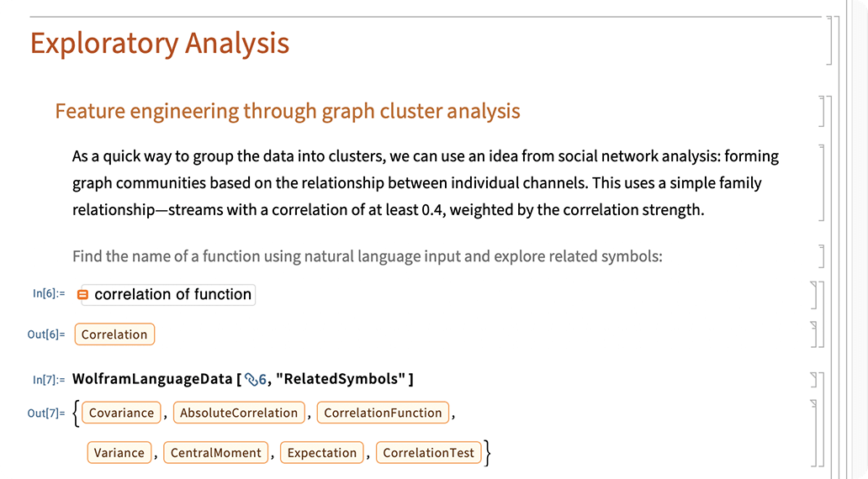
Task: Click the CorrelationTest symbol
Action: tap(428, 452)
